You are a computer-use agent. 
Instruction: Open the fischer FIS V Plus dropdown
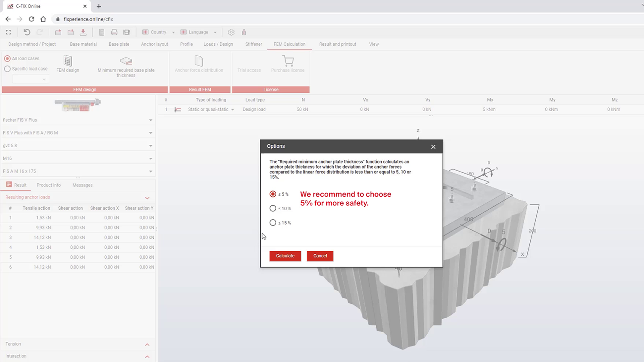coord(78,120)
